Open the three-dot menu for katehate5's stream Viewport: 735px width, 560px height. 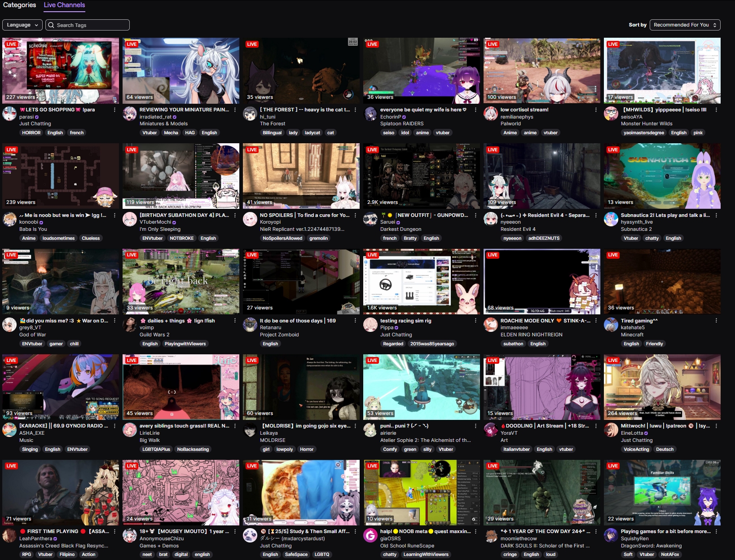pyautogui.click(x=716, y=321)
